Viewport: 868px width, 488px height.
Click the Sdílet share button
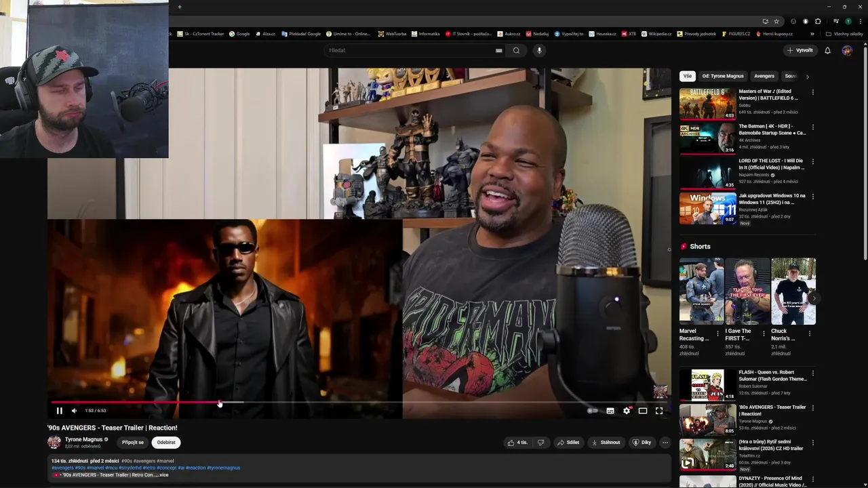568,443
